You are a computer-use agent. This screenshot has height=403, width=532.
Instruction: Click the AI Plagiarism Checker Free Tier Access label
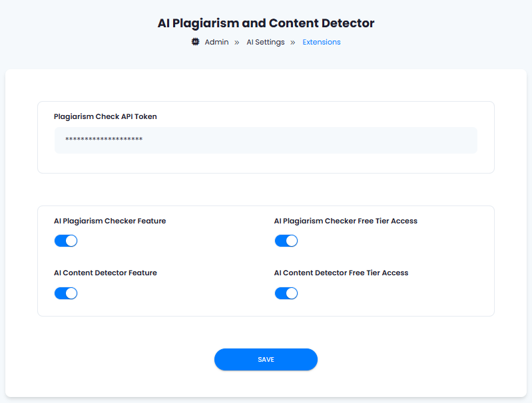pos(346,221)
